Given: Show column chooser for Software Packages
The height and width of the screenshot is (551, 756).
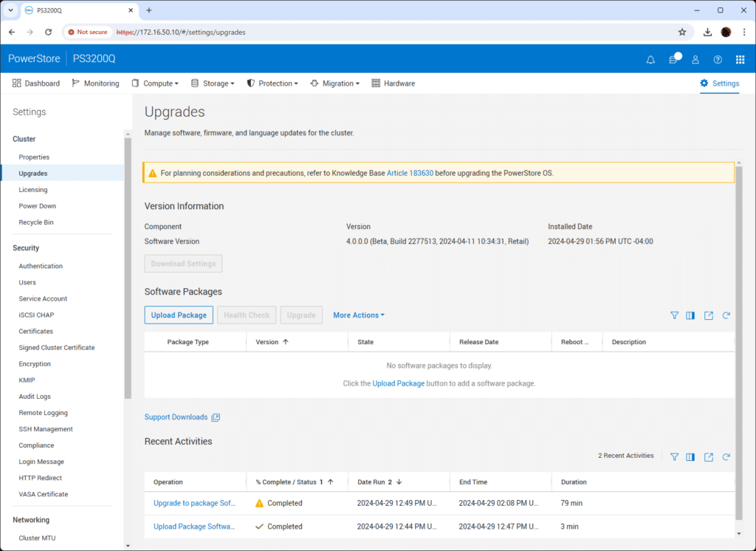Looking at the screenshot, I should click(690, 315).
